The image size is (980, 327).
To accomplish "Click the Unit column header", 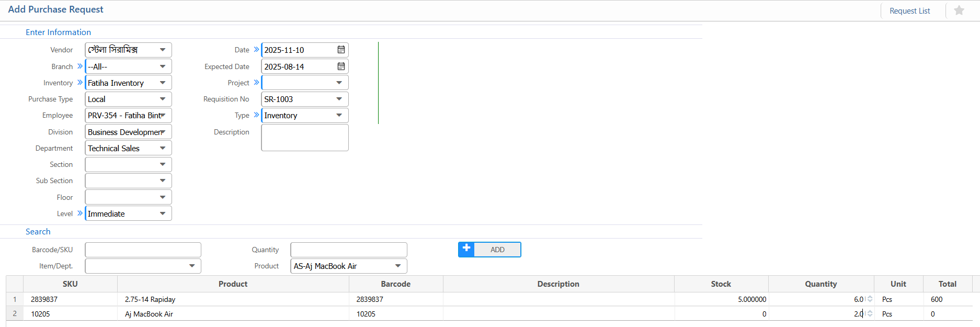I will click(x=898, y=284).
